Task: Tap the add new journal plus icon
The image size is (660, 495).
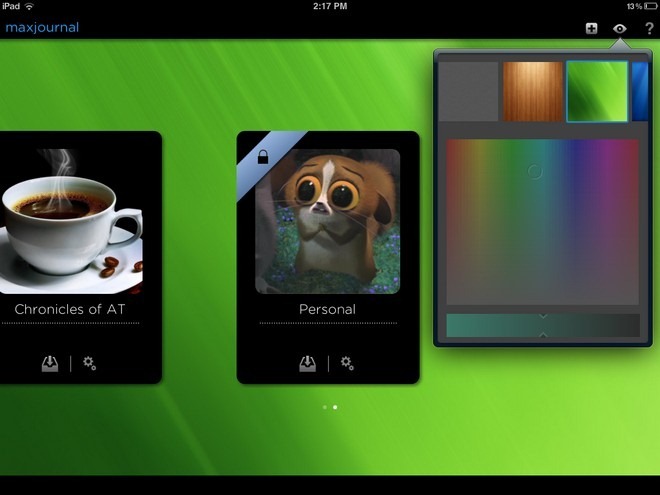Action: [x=591, y=29]
